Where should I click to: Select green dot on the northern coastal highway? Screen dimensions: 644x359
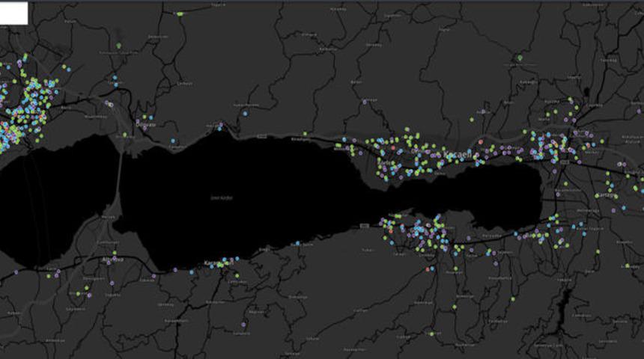click(305, 134)
